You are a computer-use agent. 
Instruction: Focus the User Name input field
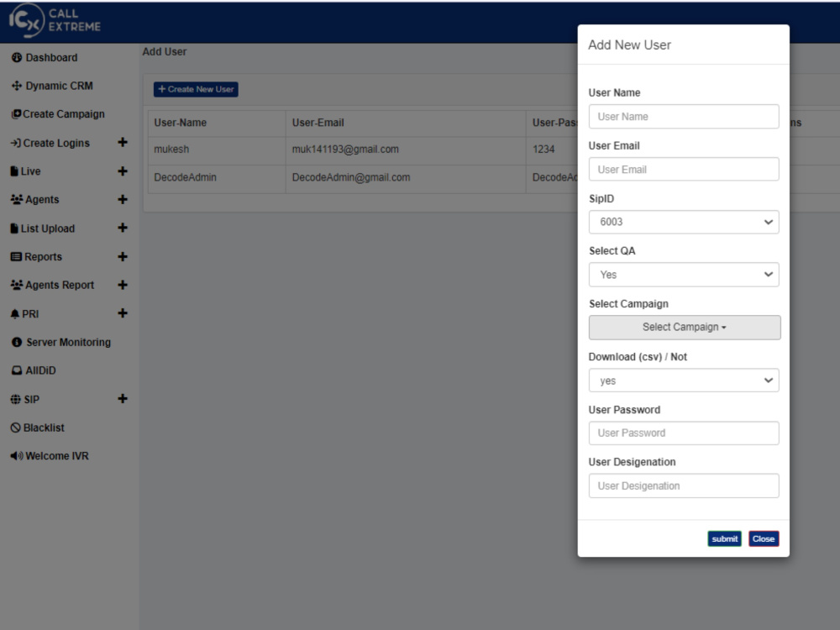pyautogui.click(x=684, y=116)
